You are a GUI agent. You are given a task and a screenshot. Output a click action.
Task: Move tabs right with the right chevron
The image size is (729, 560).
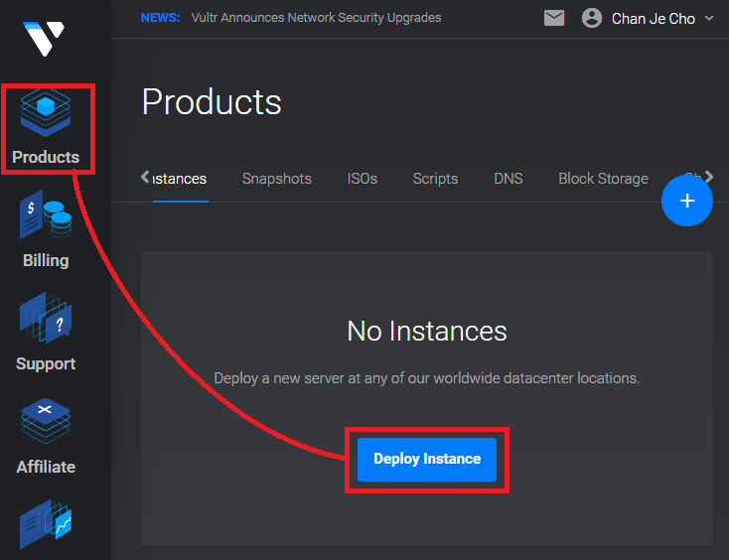point(708,177)
